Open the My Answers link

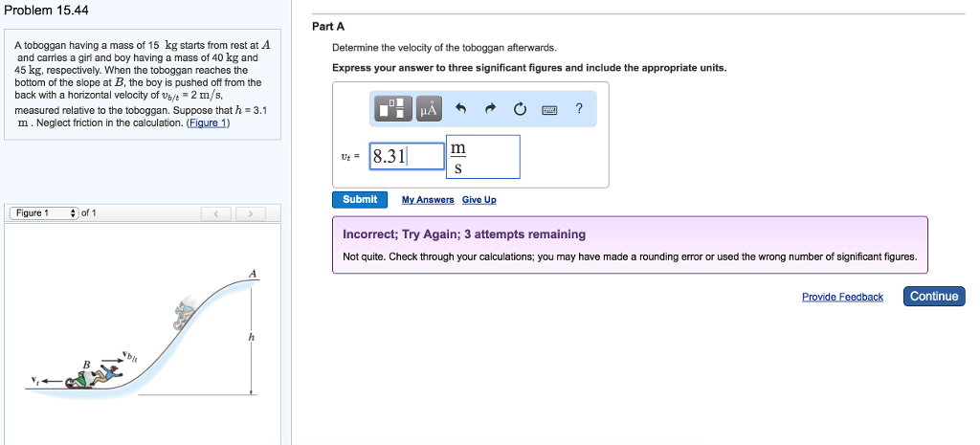pos(428,200)
